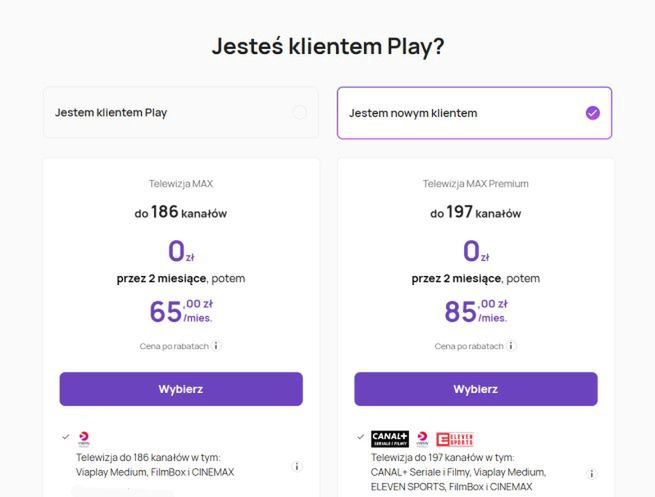The width and height of the screenshot is (655, 497).
Task: Select the 'Jestem klientem Play' radio circle
Action: 299,113
